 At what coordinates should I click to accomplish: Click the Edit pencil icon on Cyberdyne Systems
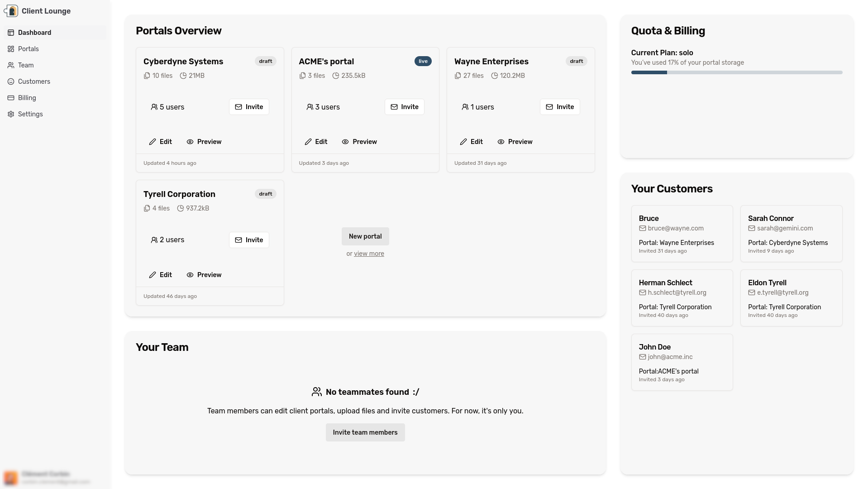point(153,142)
